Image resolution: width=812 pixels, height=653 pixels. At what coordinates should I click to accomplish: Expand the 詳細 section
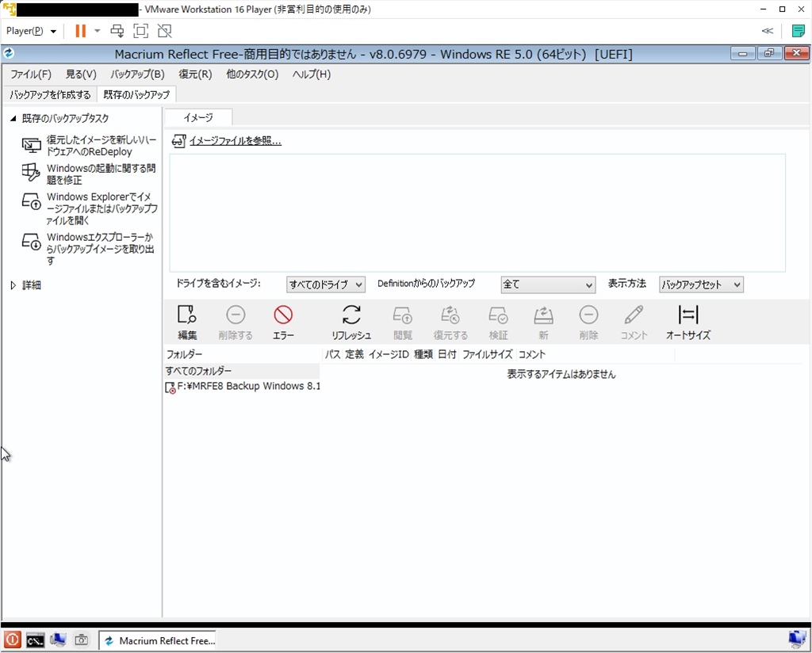pyautogui.click(x=13, y=285)
